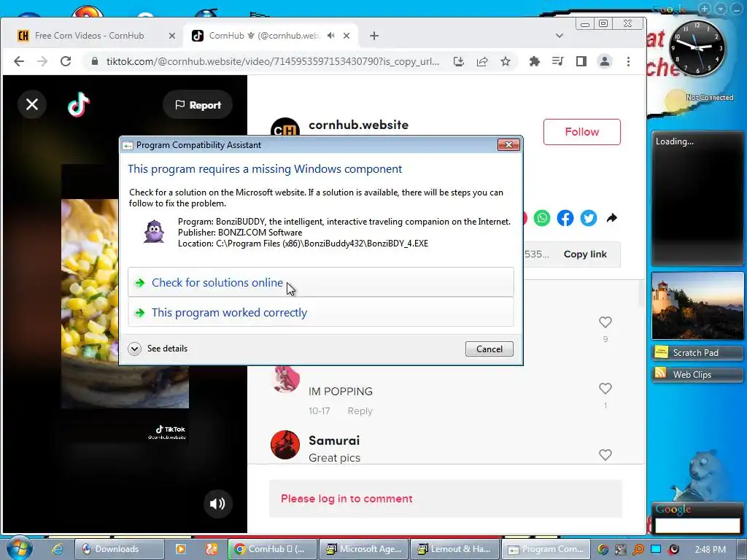Close the Free Corn Videos tab

172,36
